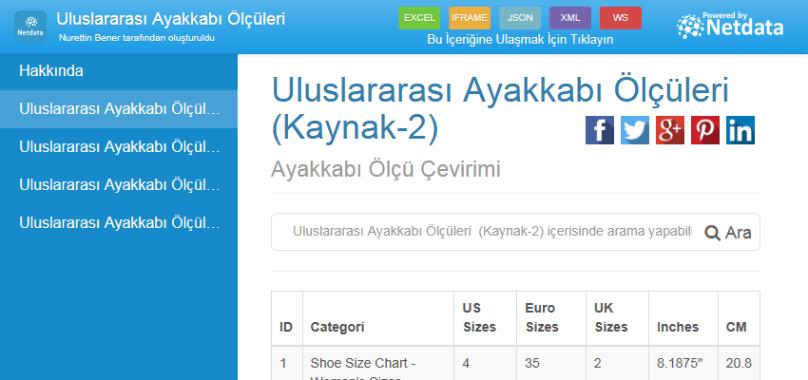The image size is (808, 380).
Task: Select the cell reading Shoe Size Chart -
Action: 378,364
